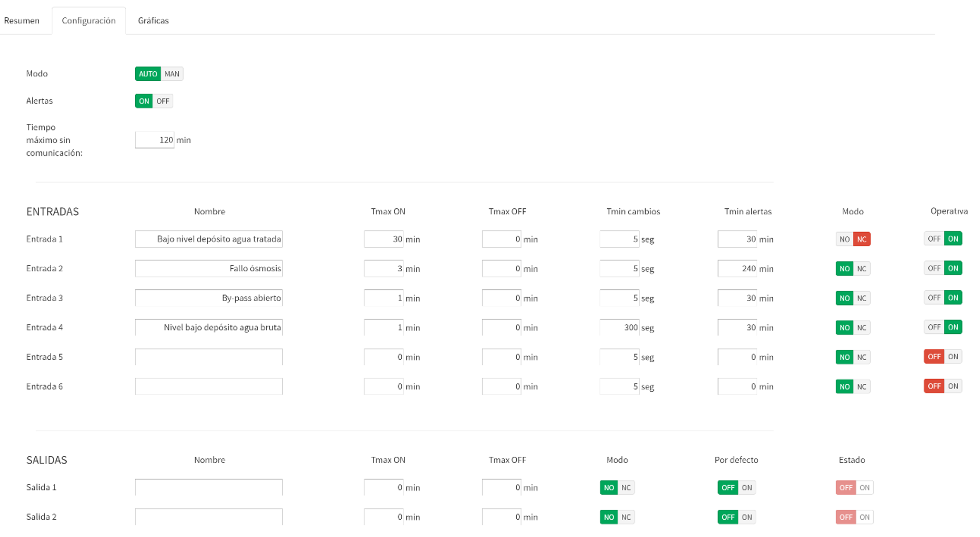Image resolution: width=980 pixels, height=537 pixels.
Task: Set Entrada 1 mode to NO
Action: click(x=844, y=239)
